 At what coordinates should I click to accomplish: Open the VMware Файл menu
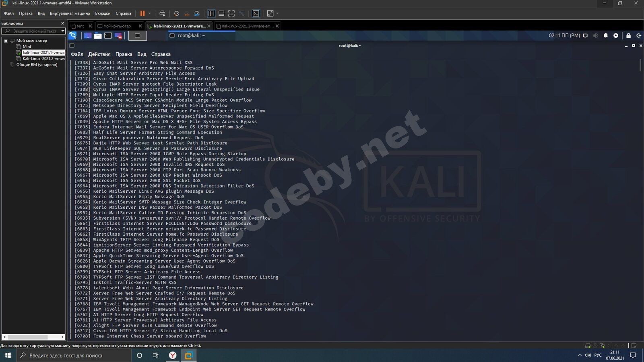click(9, 13)
